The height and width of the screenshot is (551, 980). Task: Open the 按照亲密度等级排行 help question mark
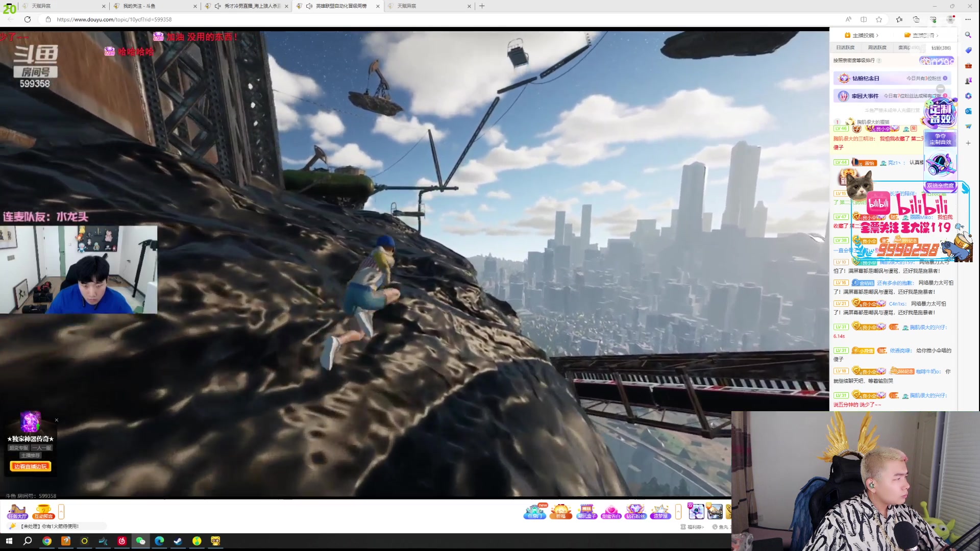pyautogui.click(x=879, y=60)
